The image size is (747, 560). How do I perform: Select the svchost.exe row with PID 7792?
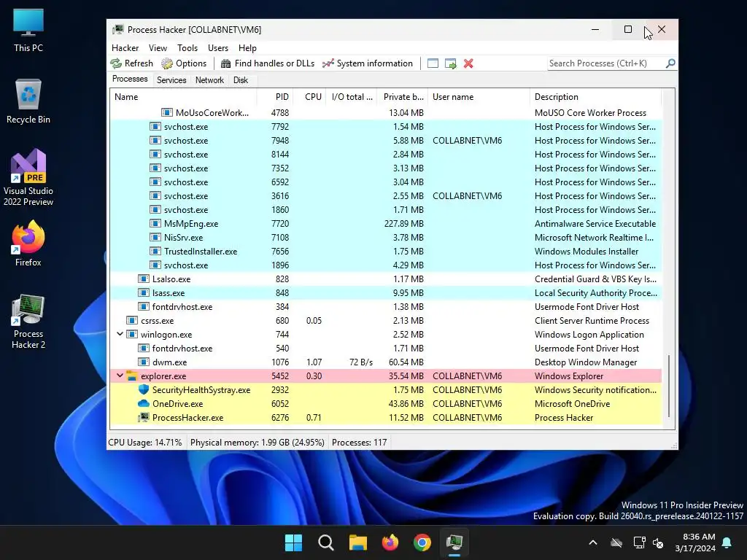(385, 127)
